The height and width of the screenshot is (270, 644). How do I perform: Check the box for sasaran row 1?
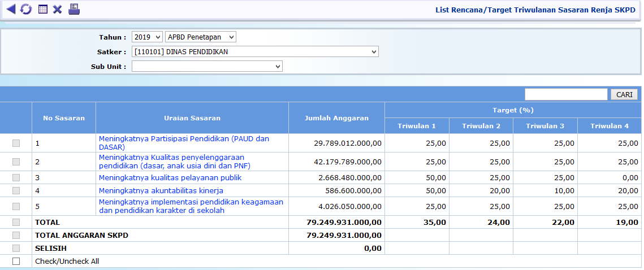coord(16,143)
